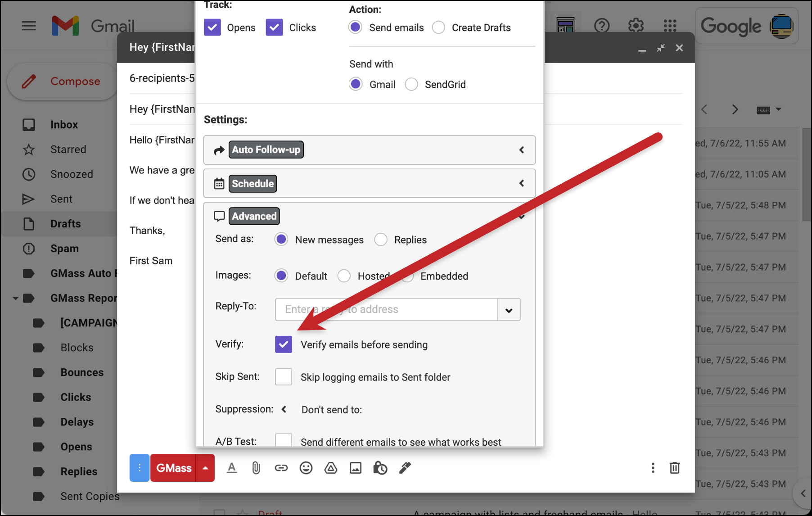
Task: Insert link icon in compose toolbar
Action: [x=281, y=468]
